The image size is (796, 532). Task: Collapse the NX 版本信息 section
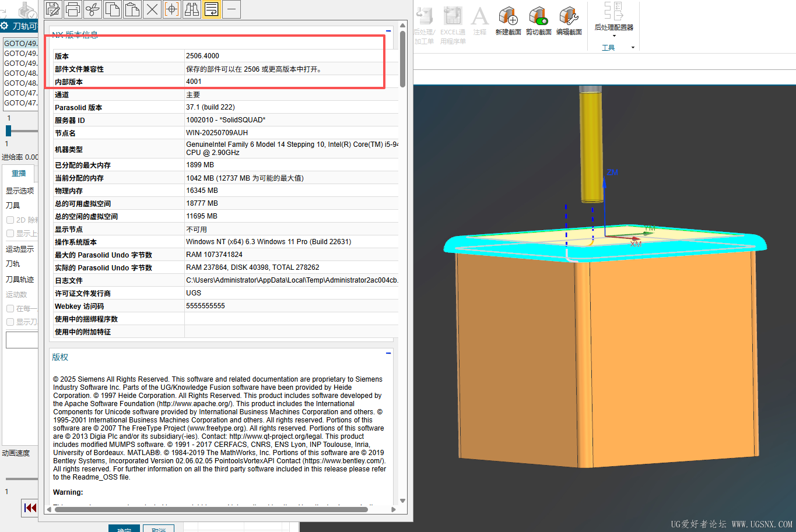click(388, 31)
